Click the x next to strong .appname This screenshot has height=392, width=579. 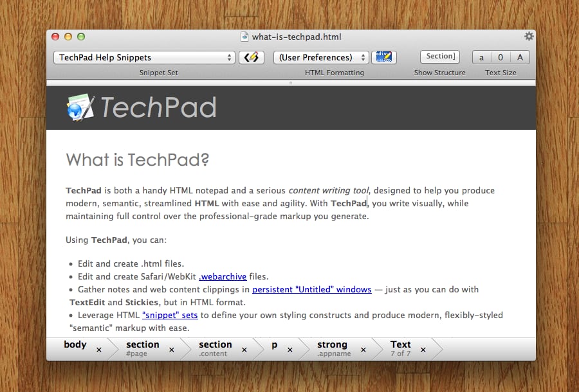363,350
